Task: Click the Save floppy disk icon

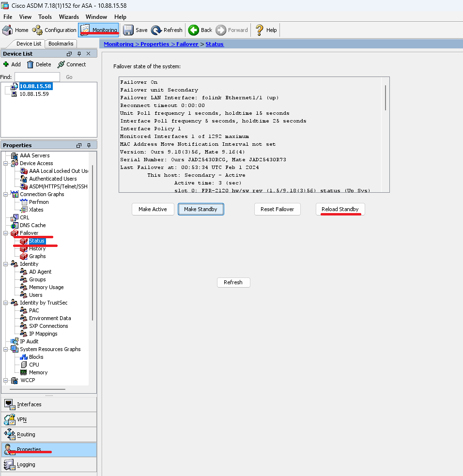Action: 128,30
